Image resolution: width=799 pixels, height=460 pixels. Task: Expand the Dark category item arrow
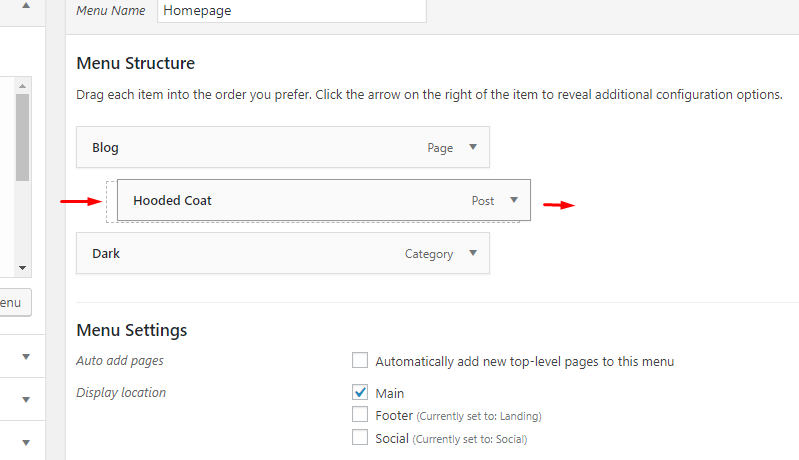[x=473, y=254]
